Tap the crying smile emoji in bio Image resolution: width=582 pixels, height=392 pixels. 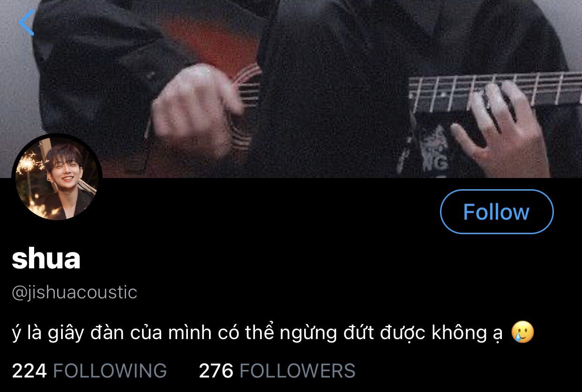pyautogui.click(x=522, y=333)
